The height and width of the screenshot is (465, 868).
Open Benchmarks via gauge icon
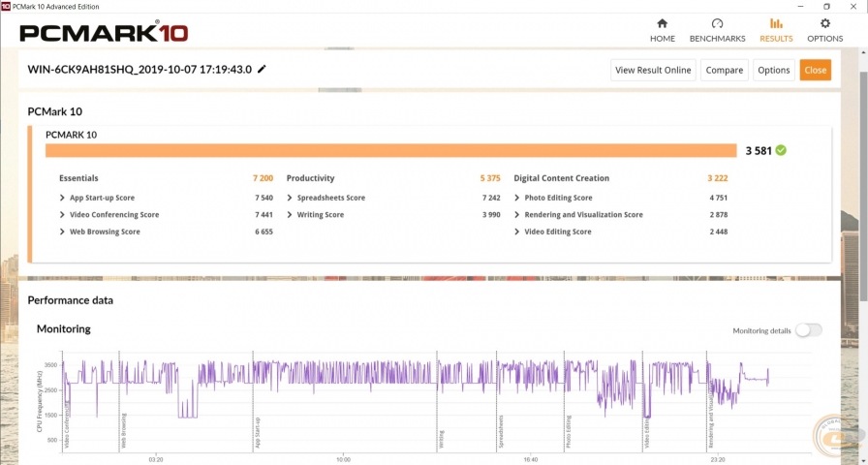718,24
